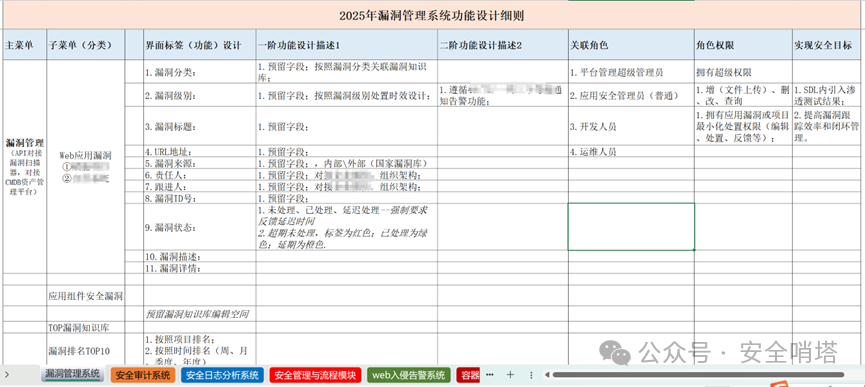
Task: Click the horizontal scrollbar left arrow
Action: [x=548, y=375]
